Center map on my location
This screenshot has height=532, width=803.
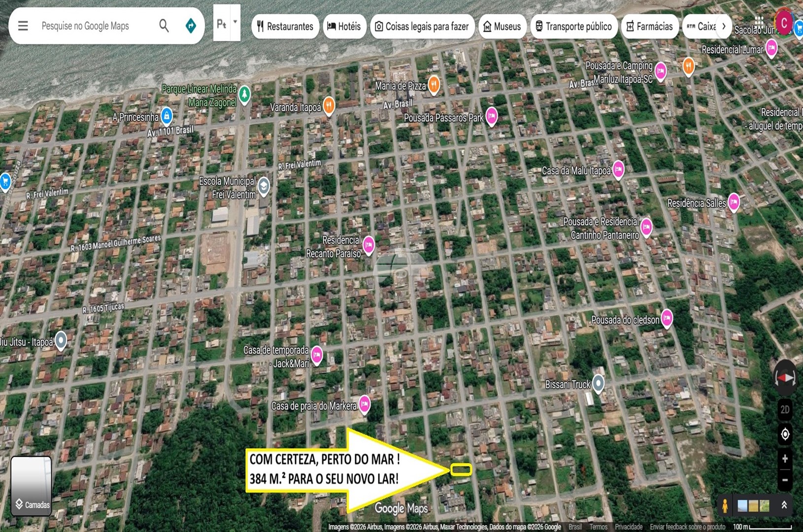click(785, 434)
